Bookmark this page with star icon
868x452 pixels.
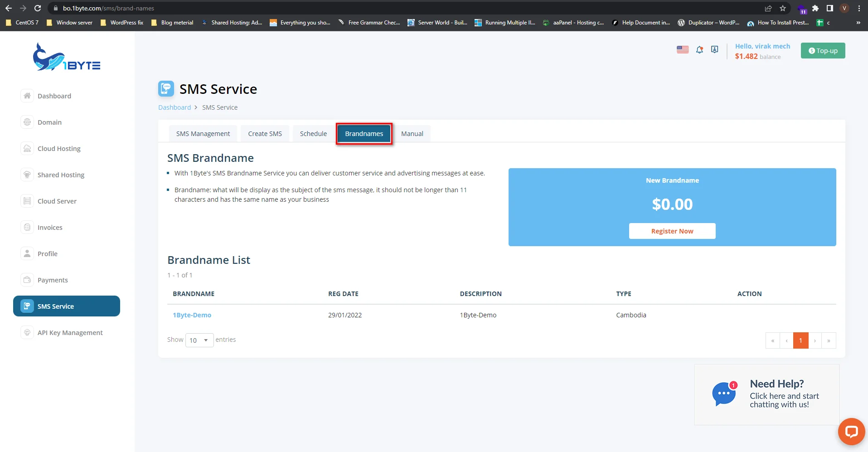[x=783, y=8]
